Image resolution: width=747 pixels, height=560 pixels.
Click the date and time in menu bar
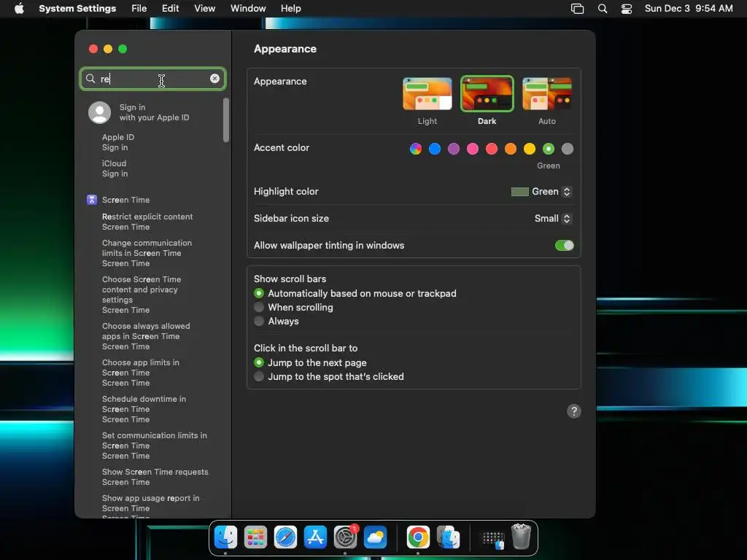point(689,9)
